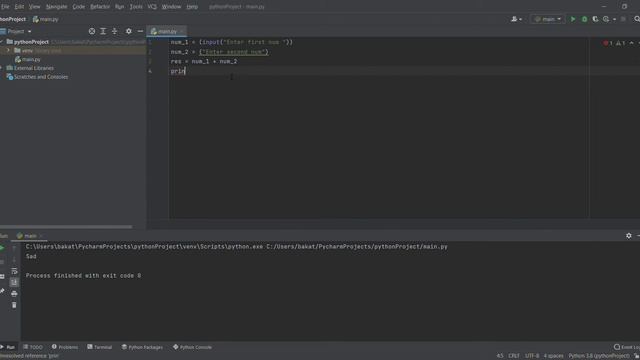This screenshot has height=360, width=640.
Task: Open the TODO tool window
Action: click(x=33, y=347)
